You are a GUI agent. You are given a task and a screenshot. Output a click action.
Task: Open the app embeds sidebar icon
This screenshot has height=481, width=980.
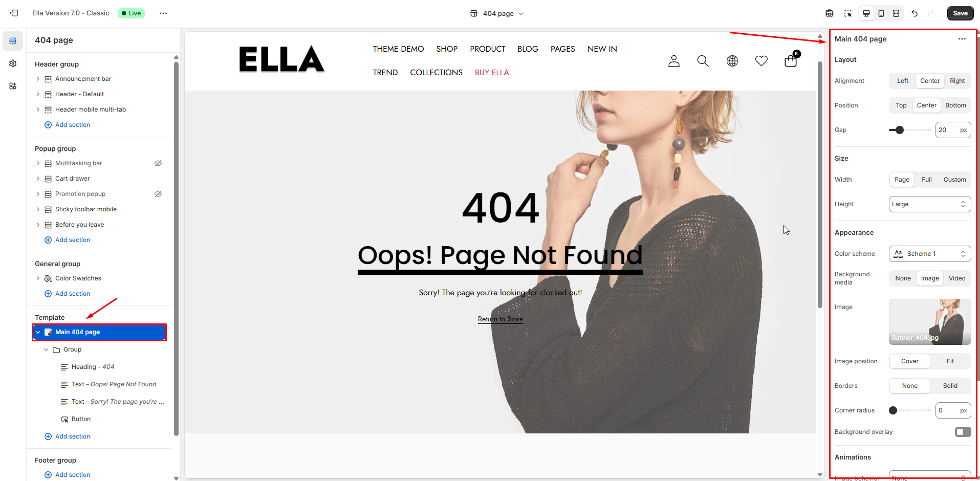(x=13, y=86)
